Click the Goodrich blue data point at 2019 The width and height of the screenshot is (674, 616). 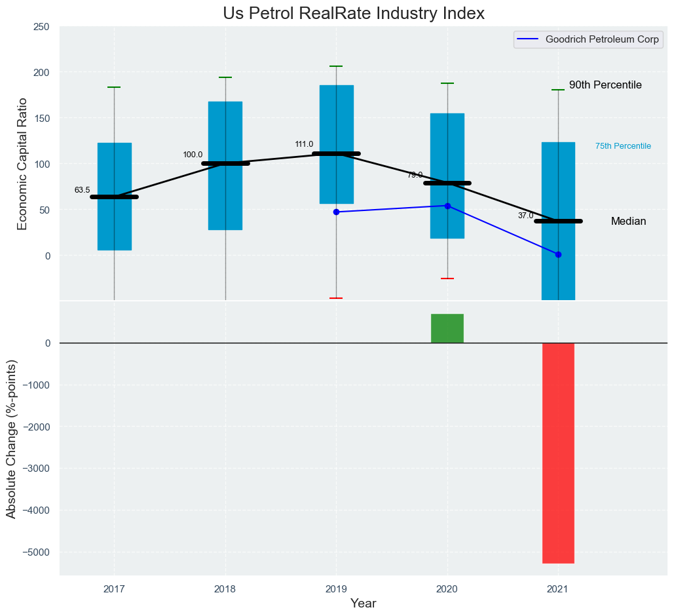(337, 212)
